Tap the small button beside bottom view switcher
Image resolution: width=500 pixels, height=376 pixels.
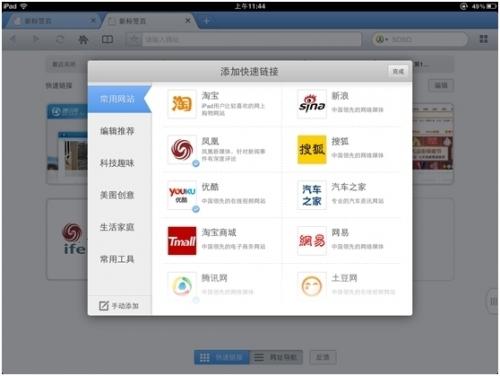tap(322, 357)
